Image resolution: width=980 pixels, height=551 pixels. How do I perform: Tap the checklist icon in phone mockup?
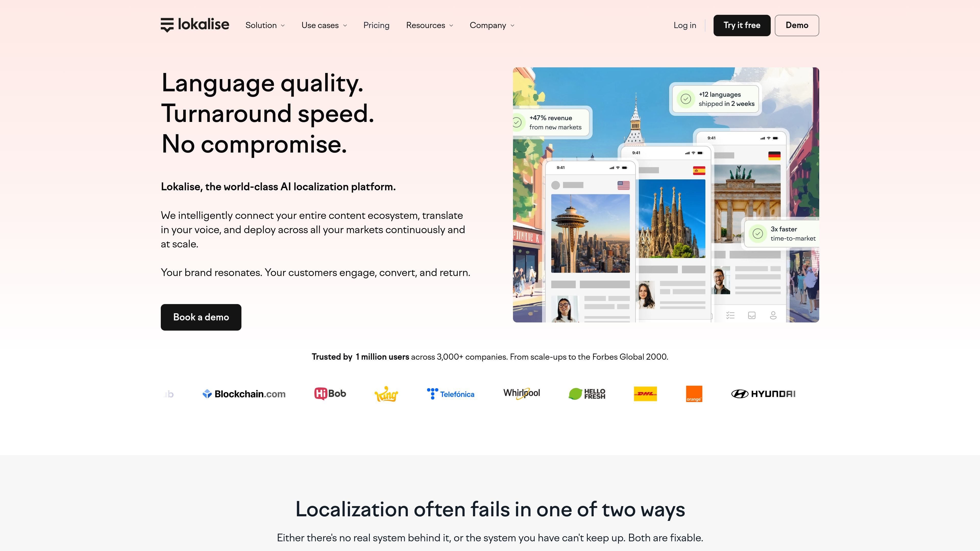[x=730, y=315]
